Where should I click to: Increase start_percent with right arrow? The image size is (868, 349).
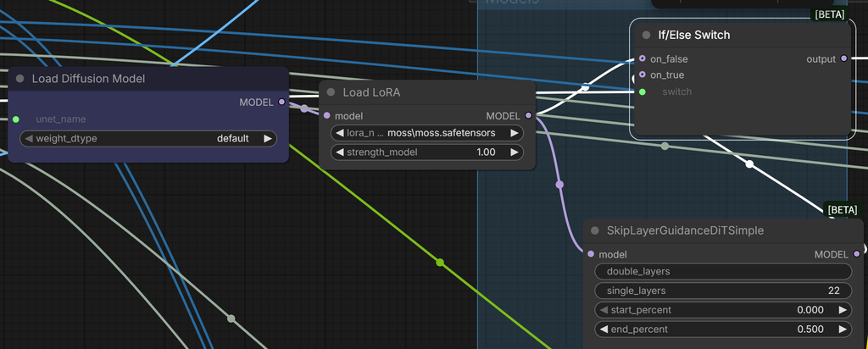coord(843,310)
